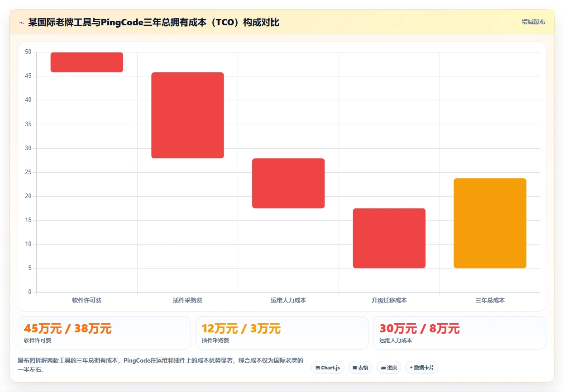564x392 pixels.
Task: Open the 12万元 / 3万元 插件采购费 data card
Action: click(x=282, y=333)
